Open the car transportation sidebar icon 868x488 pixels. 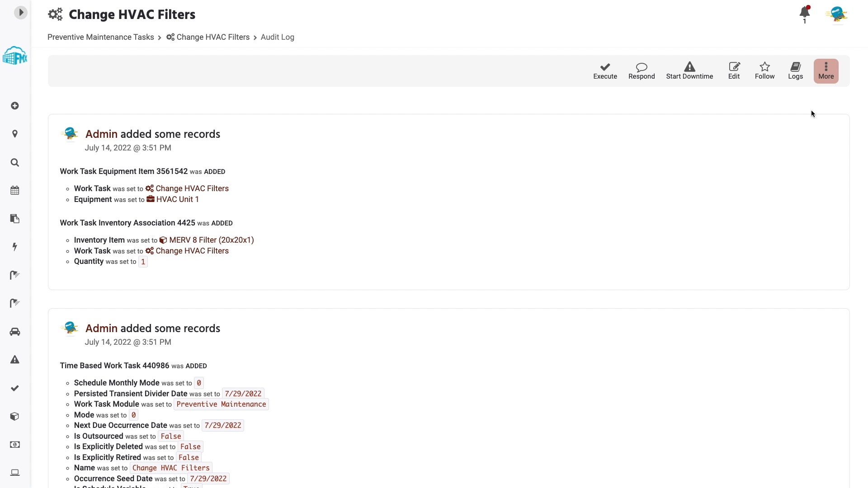[15, 332]
